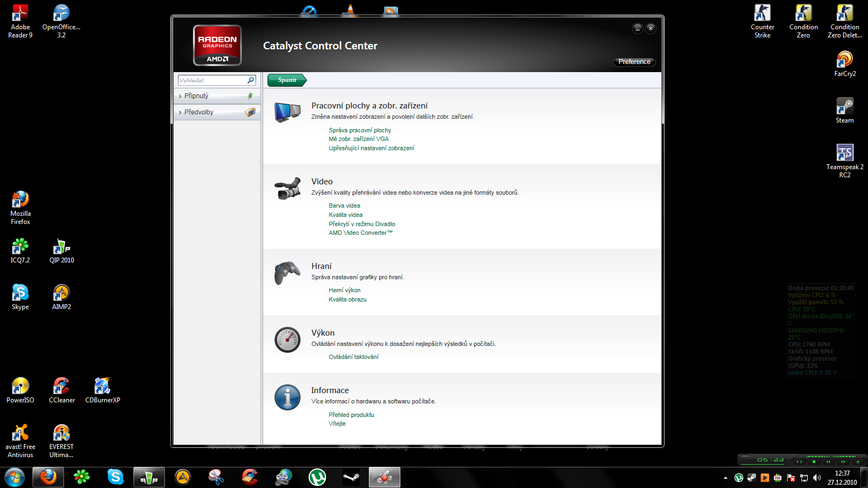
Task: Open Vítejte link under Informace
Action: [337, 423]
